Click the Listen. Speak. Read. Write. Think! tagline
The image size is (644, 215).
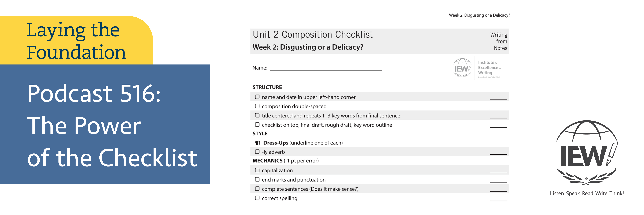[x=587, y=193]
